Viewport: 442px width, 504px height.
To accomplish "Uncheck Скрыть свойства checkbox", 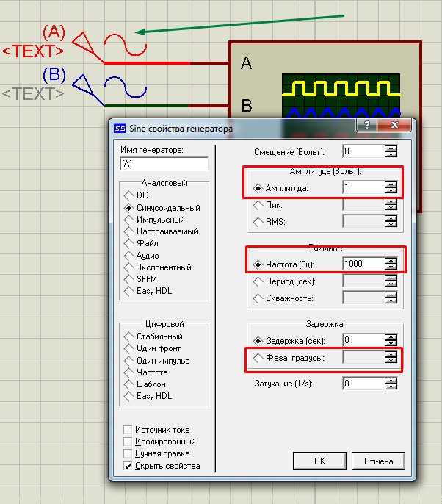I will (x=128, y=466).
